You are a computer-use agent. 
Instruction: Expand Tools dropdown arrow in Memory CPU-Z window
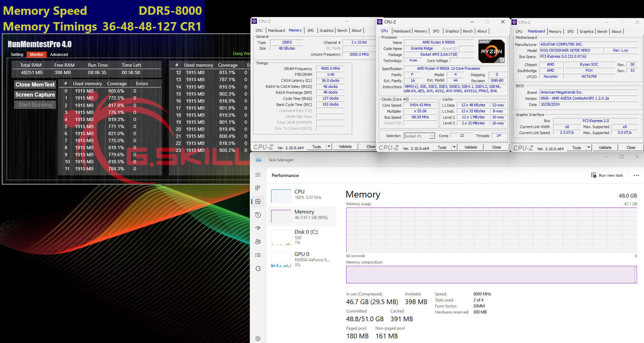click(329, 147)
